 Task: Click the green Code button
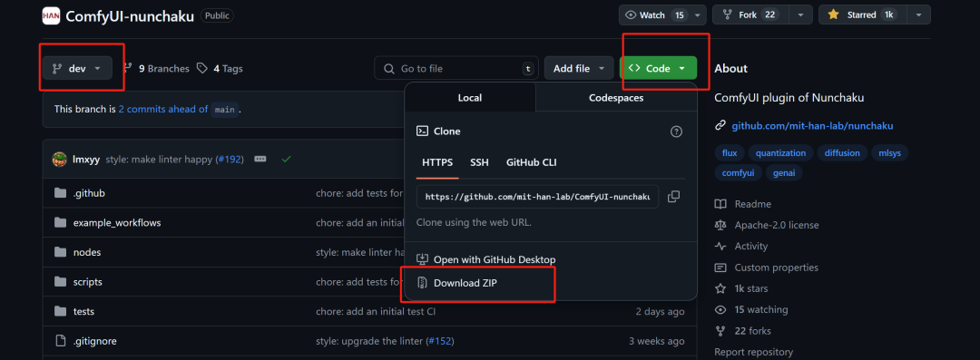[x=658, y=68]
